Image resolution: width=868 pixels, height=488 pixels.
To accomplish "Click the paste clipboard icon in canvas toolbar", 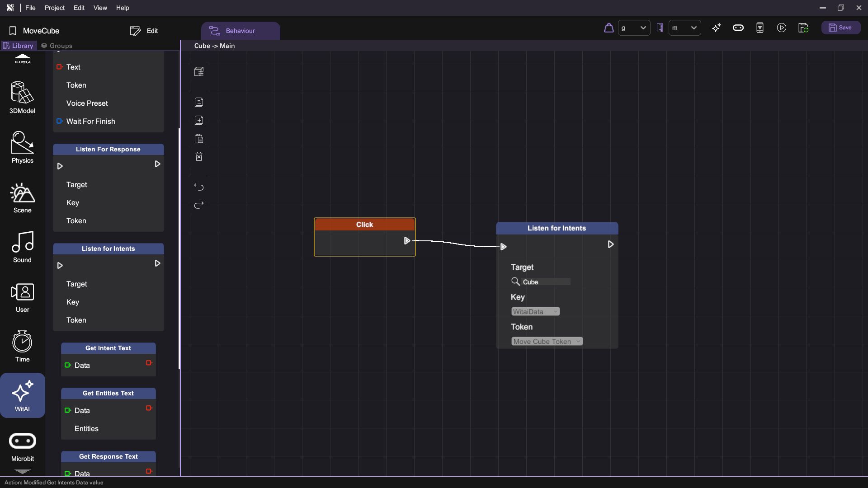I will pyautogui.click(x=199, y=139).
